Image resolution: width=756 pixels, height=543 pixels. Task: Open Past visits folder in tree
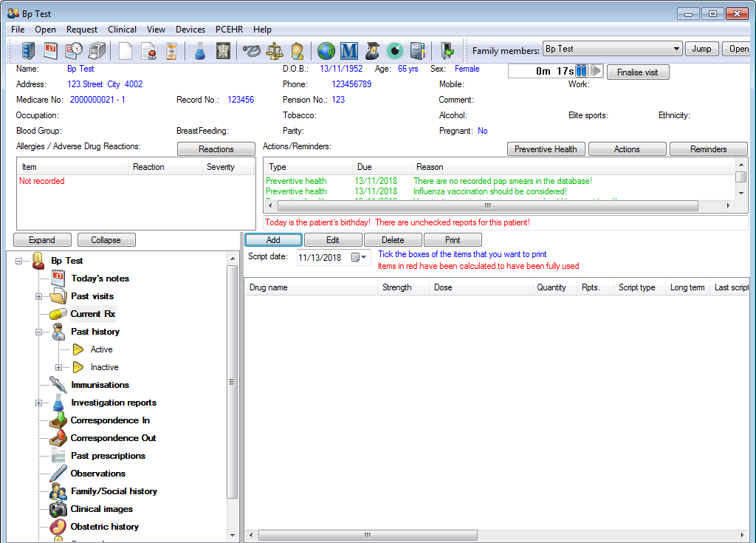tap(92, 296)
